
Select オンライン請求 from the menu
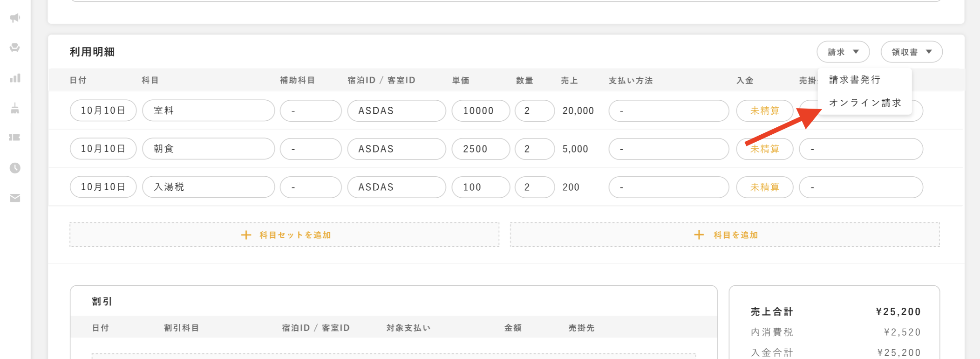tap(865, 103)
